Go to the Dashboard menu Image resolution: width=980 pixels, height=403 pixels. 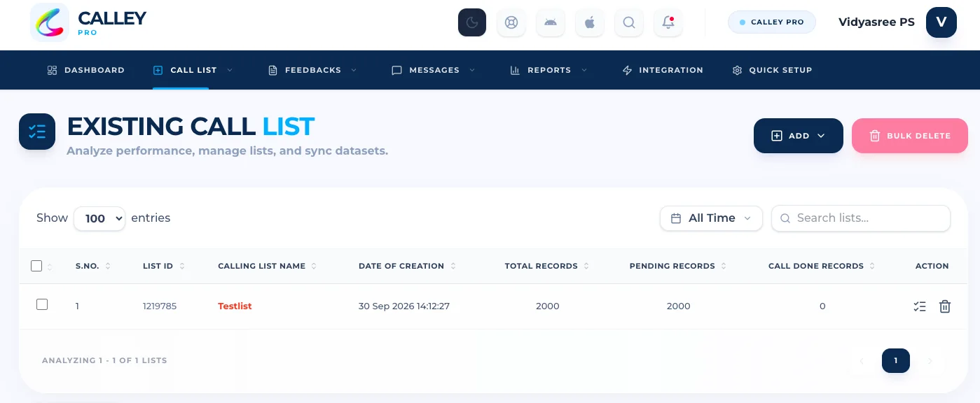tap(85, 70)
